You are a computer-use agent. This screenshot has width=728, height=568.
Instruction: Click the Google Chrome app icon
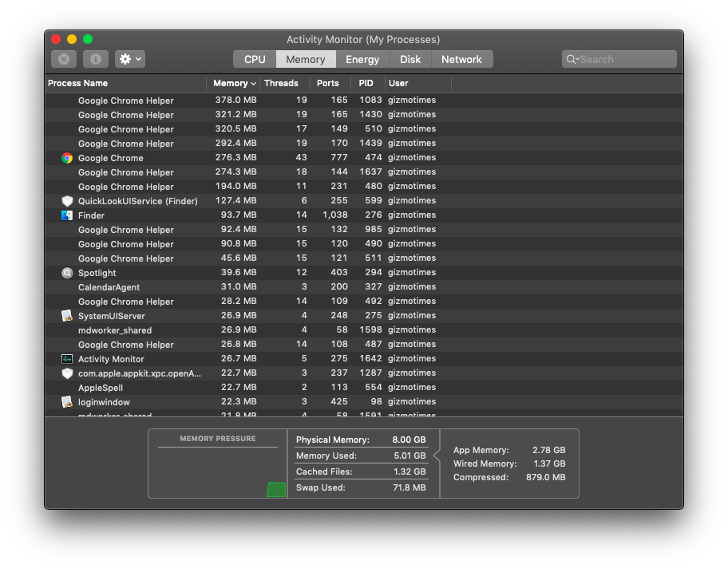(67, 158)
